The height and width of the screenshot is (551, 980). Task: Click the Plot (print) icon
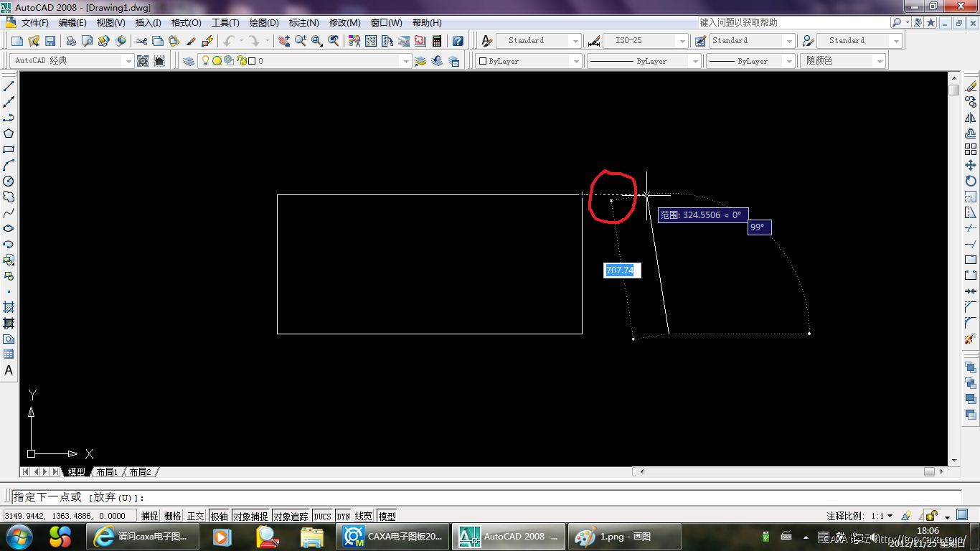click(x=71, y=41)
